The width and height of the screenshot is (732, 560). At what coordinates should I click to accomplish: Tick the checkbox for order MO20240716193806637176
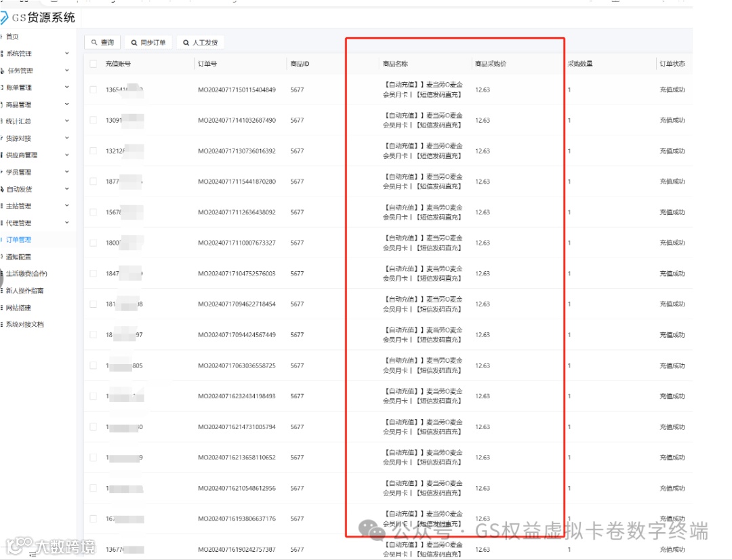point(94,519)
